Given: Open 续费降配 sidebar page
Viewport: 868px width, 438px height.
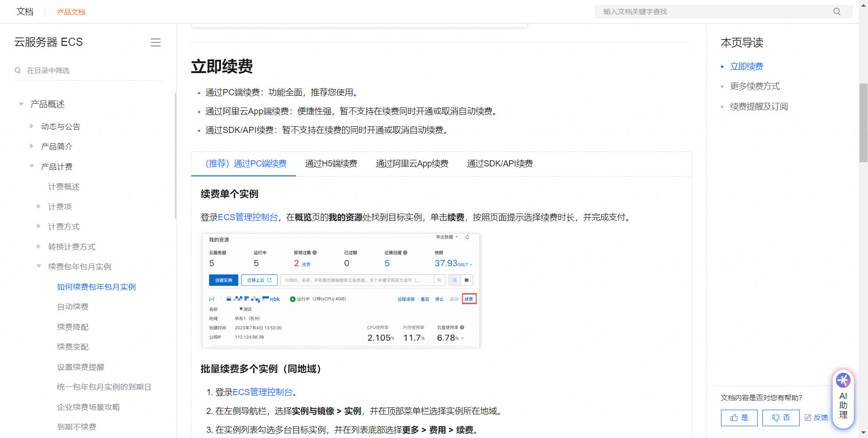Looking at the screenshot, I should [x=73, y=327].
